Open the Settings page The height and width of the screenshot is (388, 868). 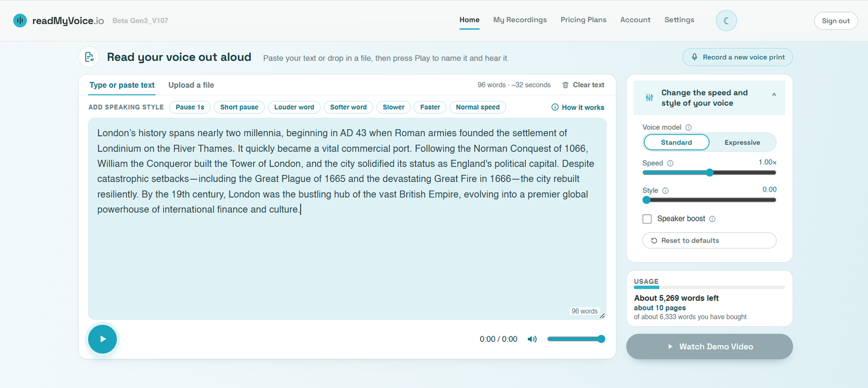pos(679,20)
